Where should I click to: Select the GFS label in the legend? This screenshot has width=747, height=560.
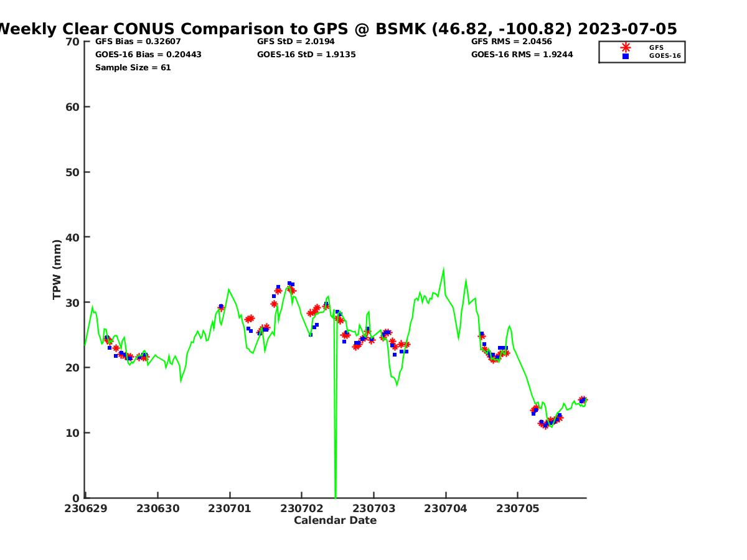point(656,47)
